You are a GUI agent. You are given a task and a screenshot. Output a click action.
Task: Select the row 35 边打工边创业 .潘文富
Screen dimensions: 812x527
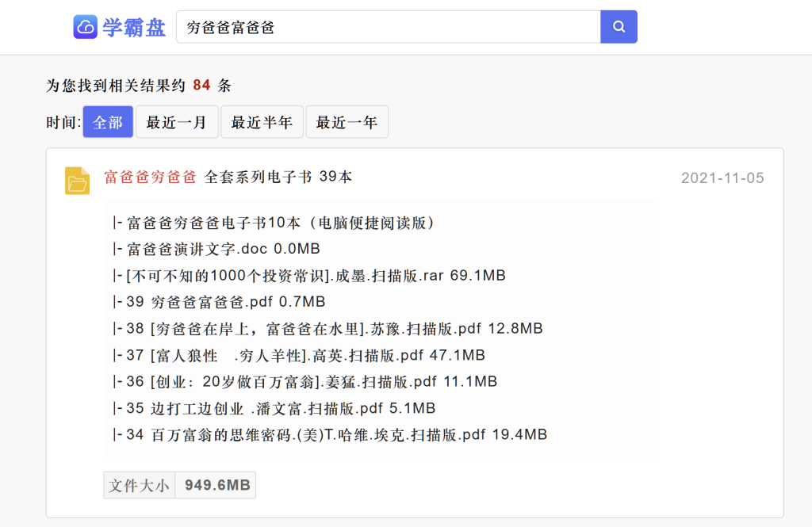click(274, 408)
